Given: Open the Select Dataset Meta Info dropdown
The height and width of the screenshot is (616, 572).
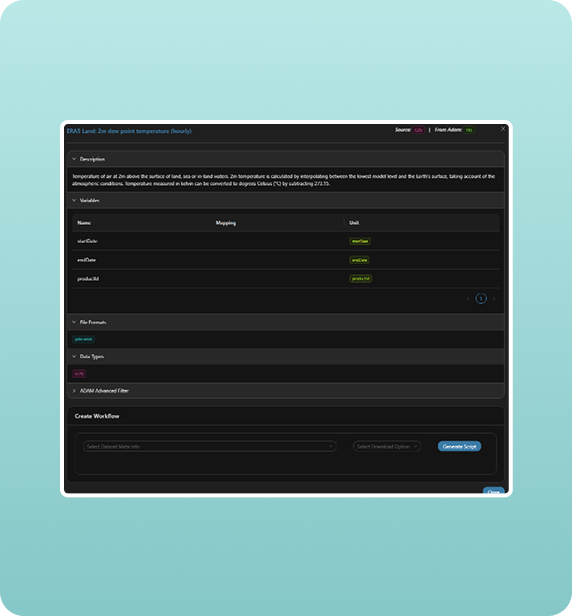Looking at the screenshot, I should pyautogui.click(x=210, y=446).
